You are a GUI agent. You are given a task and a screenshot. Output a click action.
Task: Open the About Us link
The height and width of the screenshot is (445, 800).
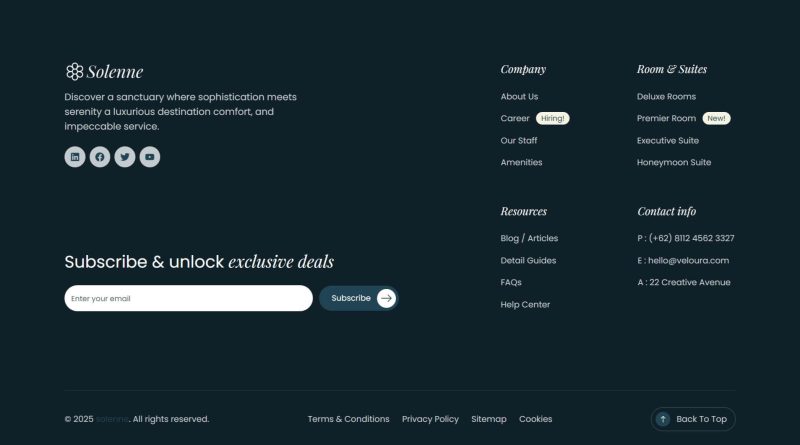click(519, 97)
